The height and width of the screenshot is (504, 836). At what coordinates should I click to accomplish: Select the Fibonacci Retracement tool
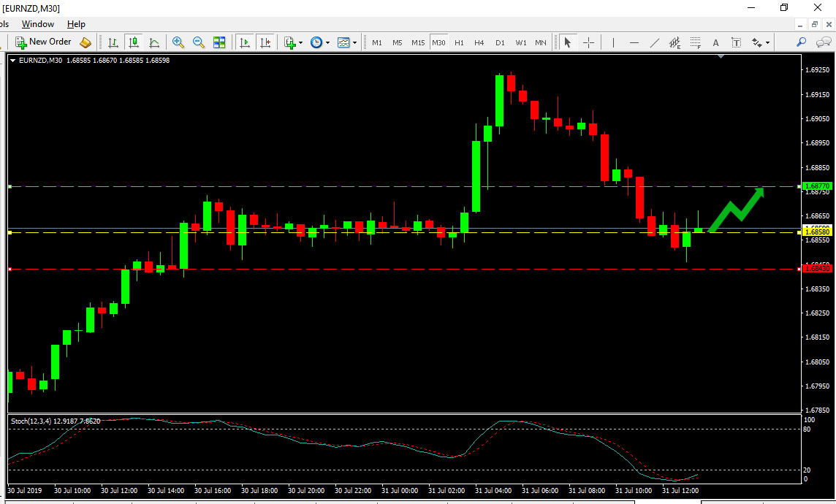click(x=695, y=42)
